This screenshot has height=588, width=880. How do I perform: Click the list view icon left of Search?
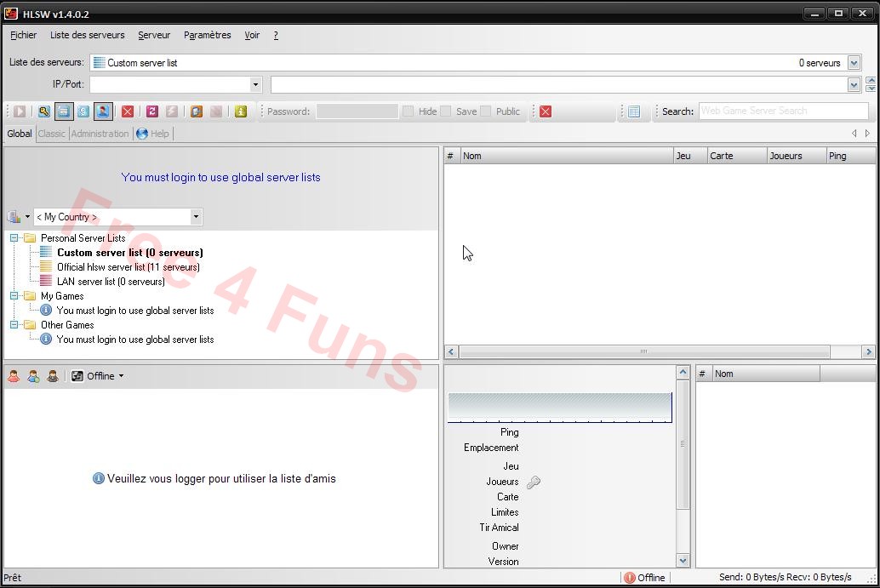click(634, 111)
